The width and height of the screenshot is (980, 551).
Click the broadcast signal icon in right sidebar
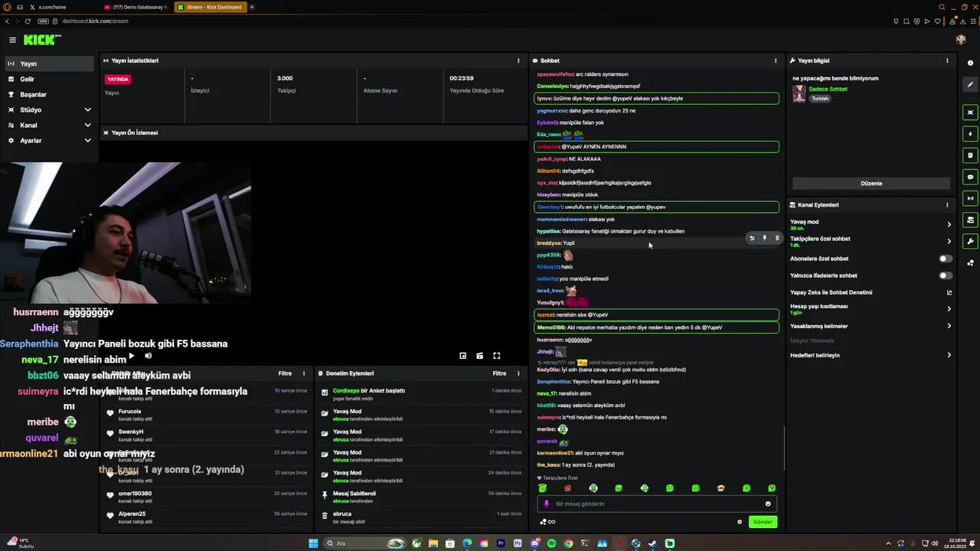click(970, 198)
